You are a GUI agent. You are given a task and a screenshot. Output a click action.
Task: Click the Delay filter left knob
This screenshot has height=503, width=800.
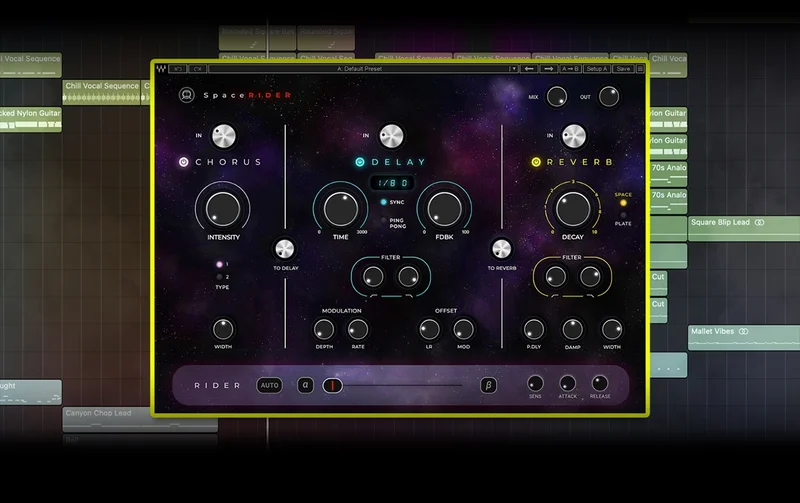(373, 276)
